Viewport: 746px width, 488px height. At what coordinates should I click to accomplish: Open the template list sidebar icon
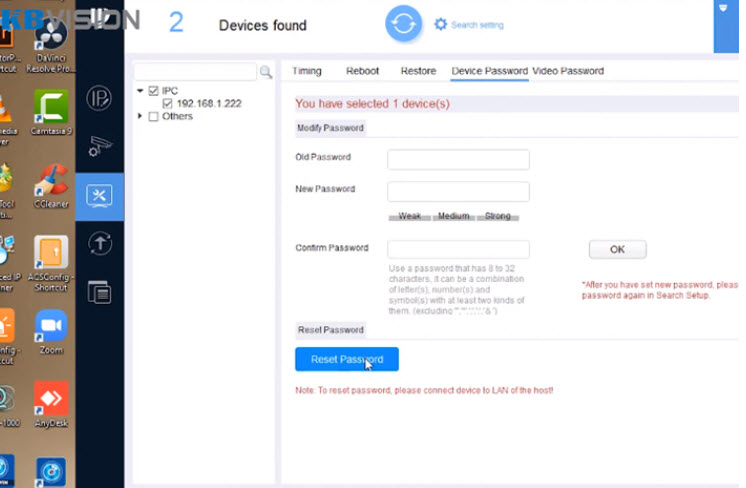coord(99,292)
